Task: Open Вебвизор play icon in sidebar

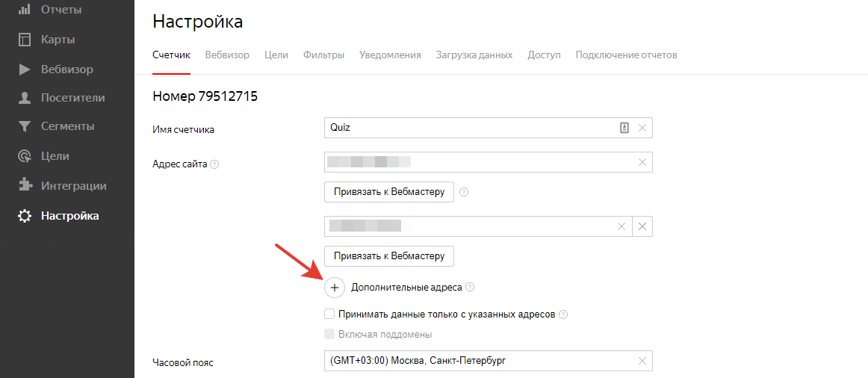Action: coord(25,69)
